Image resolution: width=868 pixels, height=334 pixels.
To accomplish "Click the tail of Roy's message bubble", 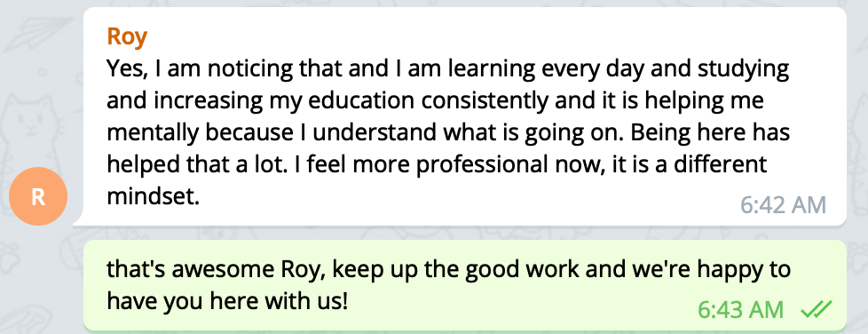I will 79,220.
